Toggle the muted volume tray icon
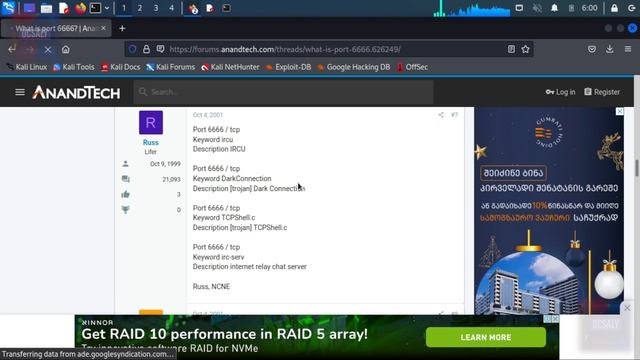Viewport: 640px width, 360px height. (537, 8)
